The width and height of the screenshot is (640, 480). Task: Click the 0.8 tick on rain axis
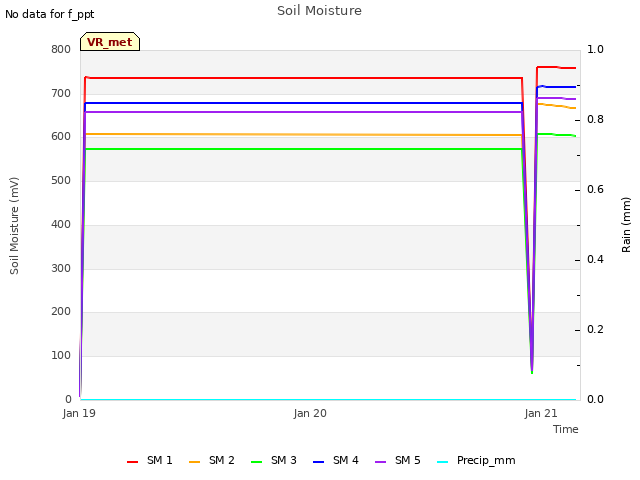pos(595,120)
